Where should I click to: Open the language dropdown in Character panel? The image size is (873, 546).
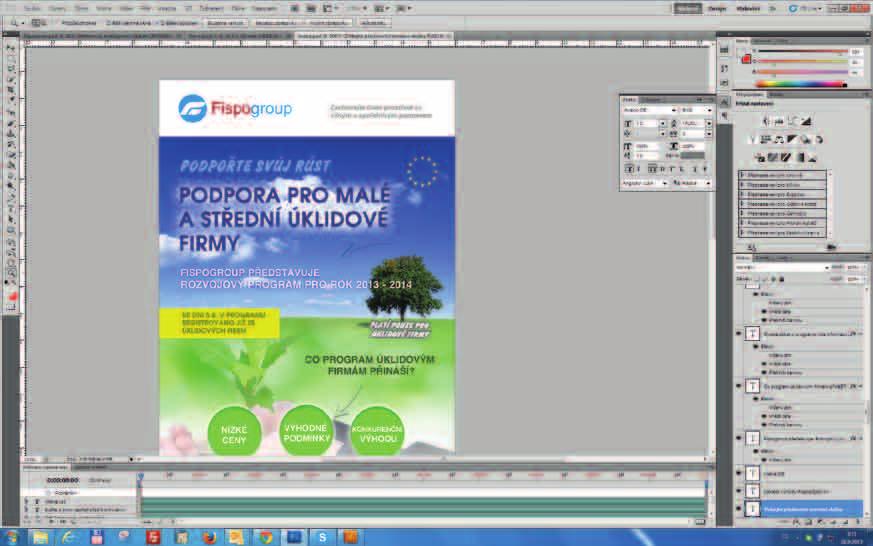tap(645, 183)
